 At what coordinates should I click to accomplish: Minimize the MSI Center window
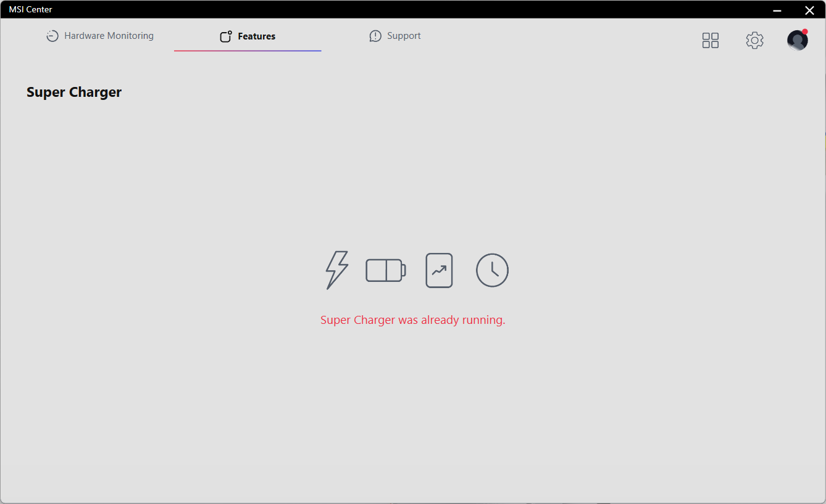(777, 10)
